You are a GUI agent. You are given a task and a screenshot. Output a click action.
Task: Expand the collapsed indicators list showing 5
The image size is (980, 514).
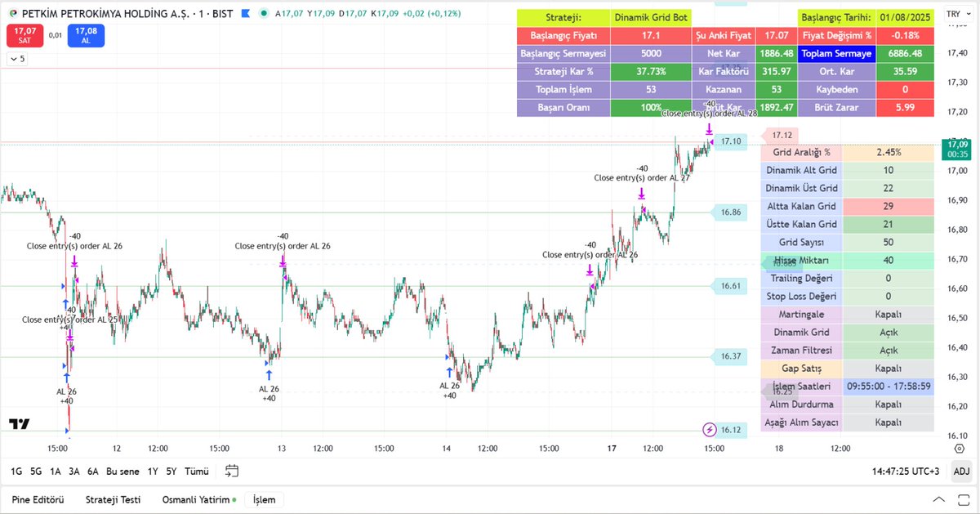click(17, 59)
